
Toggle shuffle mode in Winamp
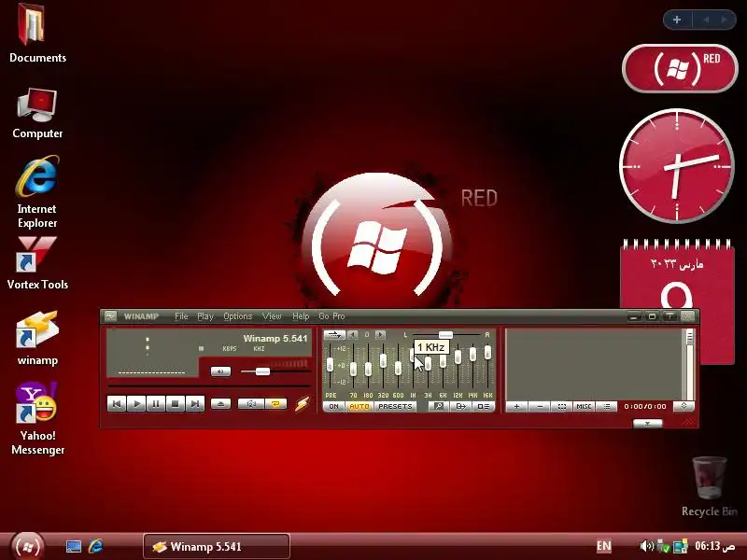(250, 404)
